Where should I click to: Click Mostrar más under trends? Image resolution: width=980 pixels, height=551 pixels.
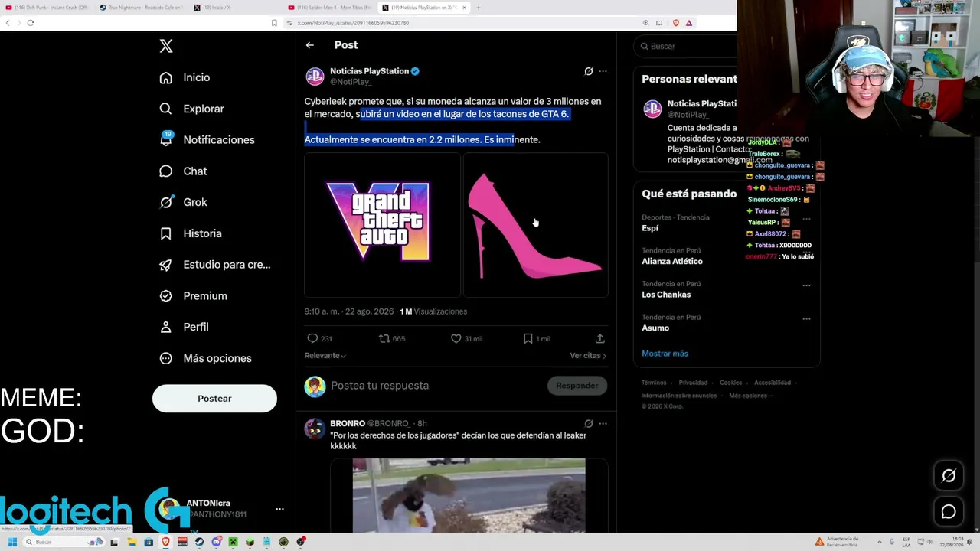pyautogui.click(x=665, y=354)
